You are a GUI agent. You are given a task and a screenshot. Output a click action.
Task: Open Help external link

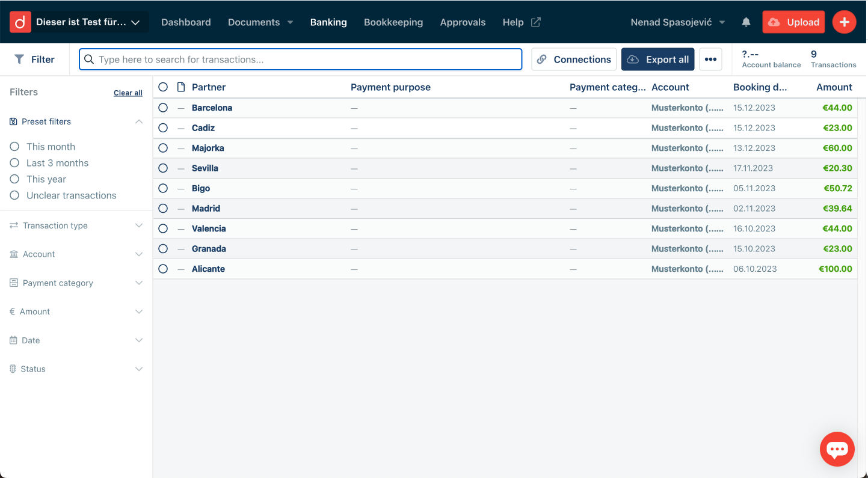521,22
